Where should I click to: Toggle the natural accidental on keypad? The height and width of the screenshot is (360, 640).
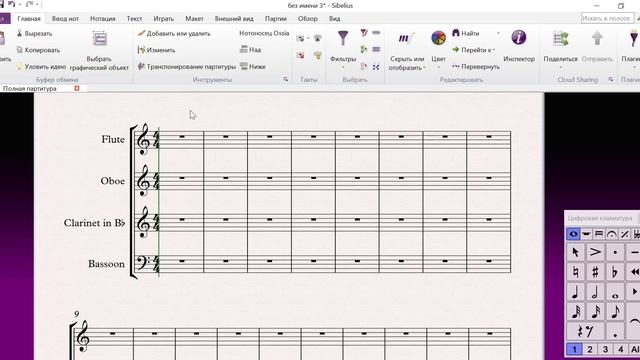click(x=575, y=272)
